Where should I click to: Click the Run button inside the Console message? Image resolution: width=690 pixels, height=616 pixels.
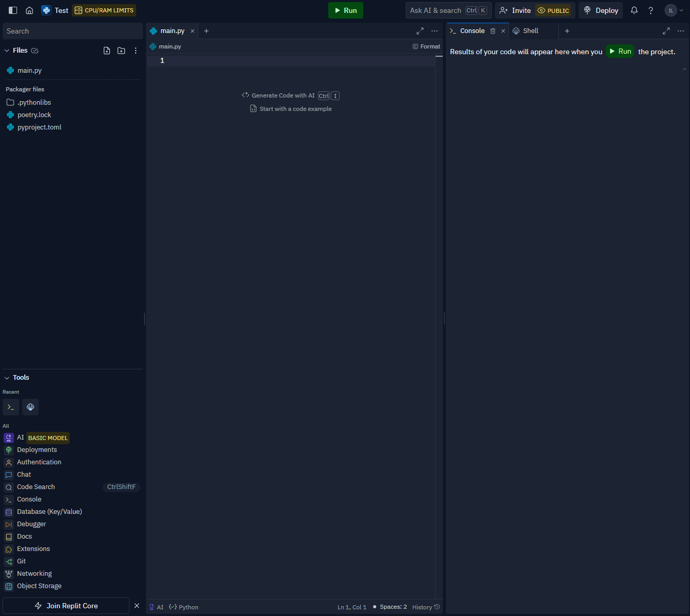tap(620, 51)
